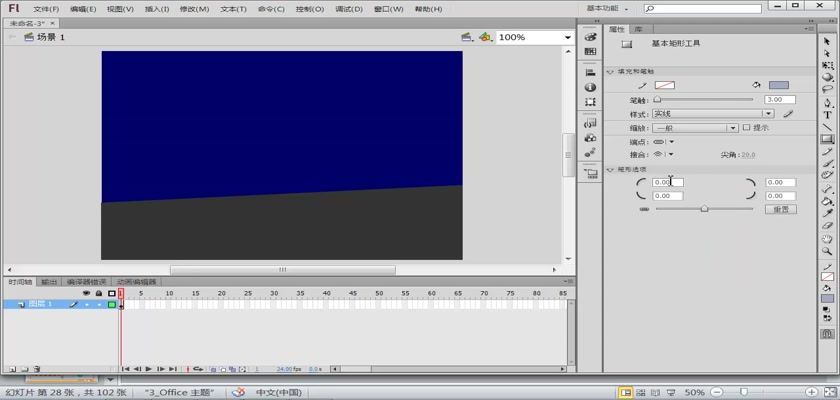The height and width of the screenshot is (400, 840).
Task: Toggle Snap to Objects magnet
Action: (x=827, y=333)
